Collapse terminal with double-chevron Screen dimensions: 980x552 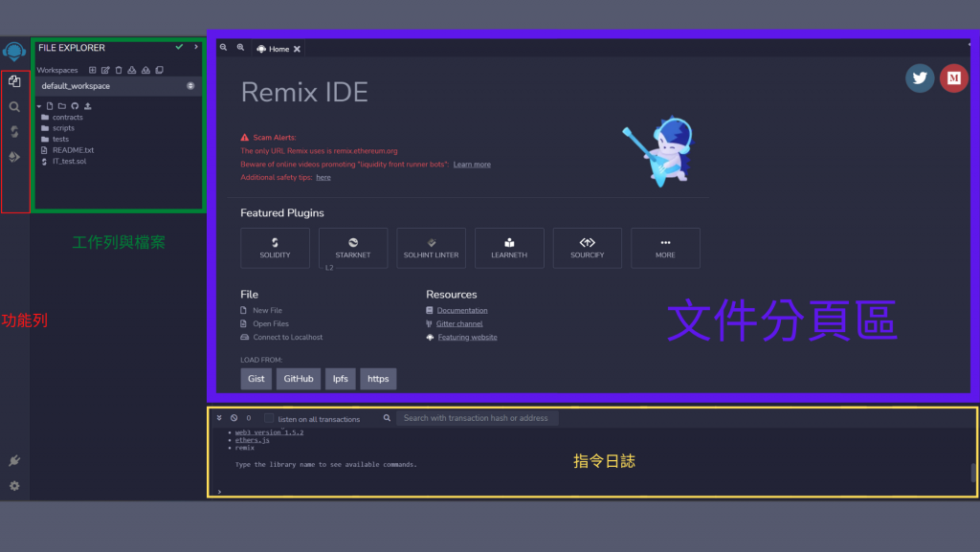point(219,418)
